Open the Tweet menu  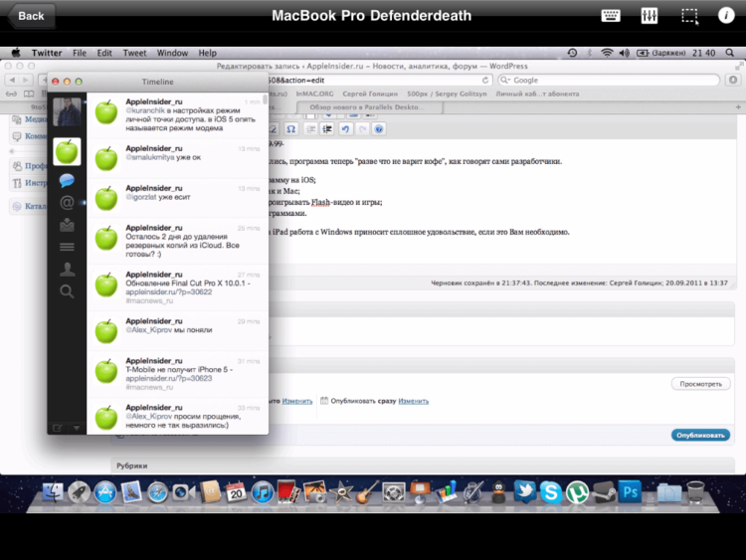click(x=134, y=53)
